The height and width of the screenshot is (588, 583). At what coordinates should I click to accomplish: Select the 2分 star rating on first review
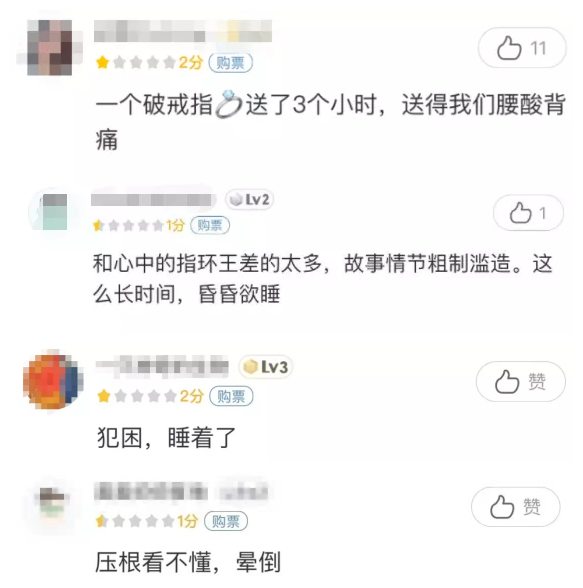pyautogui.click(x=150, y=62)
